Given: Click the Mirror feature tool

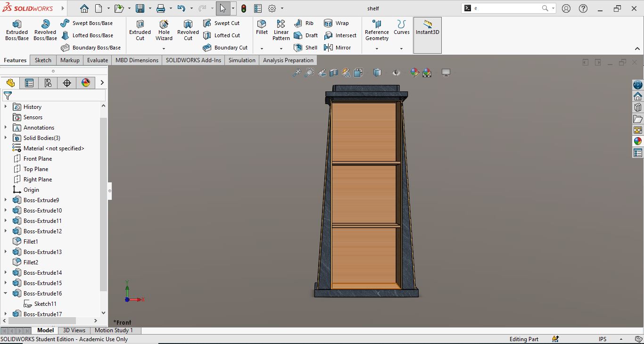Looking at the screenshot, I should tap(338, 48).
